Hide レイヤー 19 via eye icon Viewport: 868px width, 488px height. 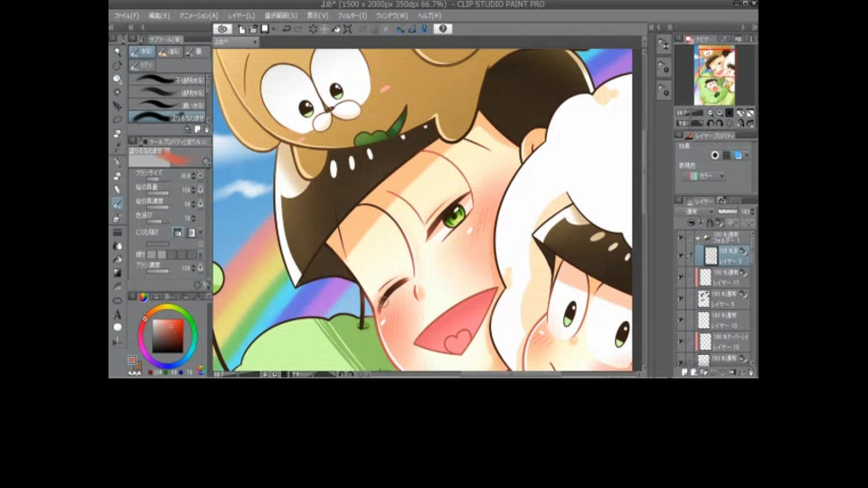click(x=681, y=342)
